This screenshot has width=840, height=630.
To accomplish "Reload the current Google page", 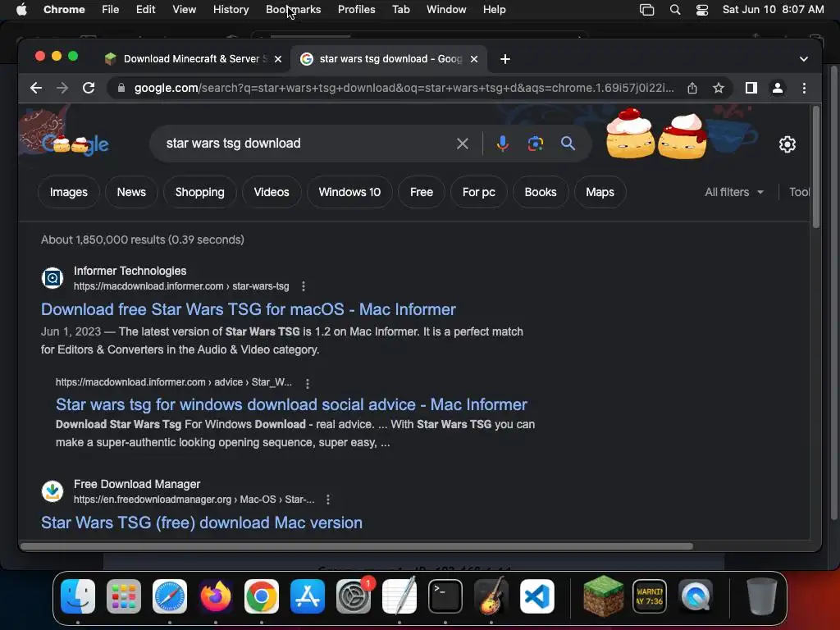I will tap(89, 88).
